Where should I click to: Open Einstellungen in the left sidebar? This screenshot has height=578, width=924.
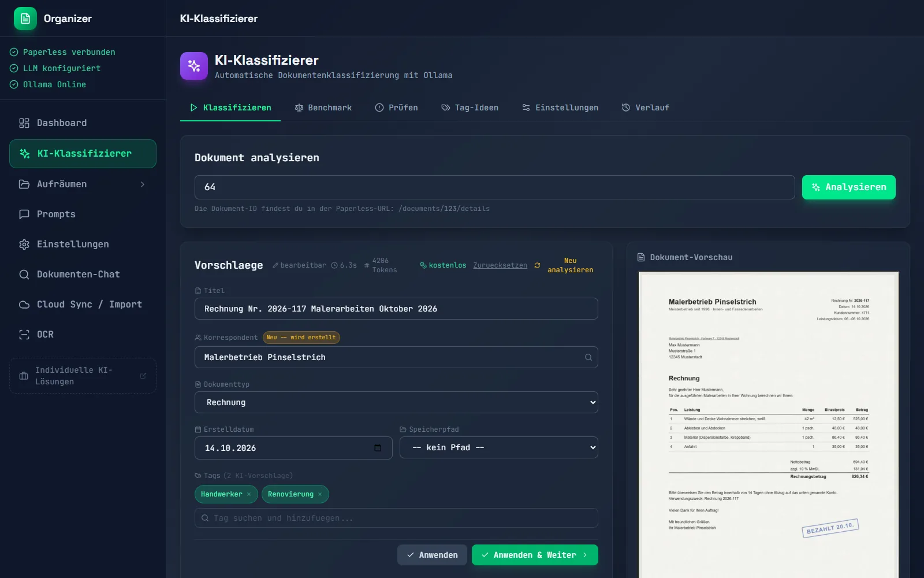[x=83, y=244]
